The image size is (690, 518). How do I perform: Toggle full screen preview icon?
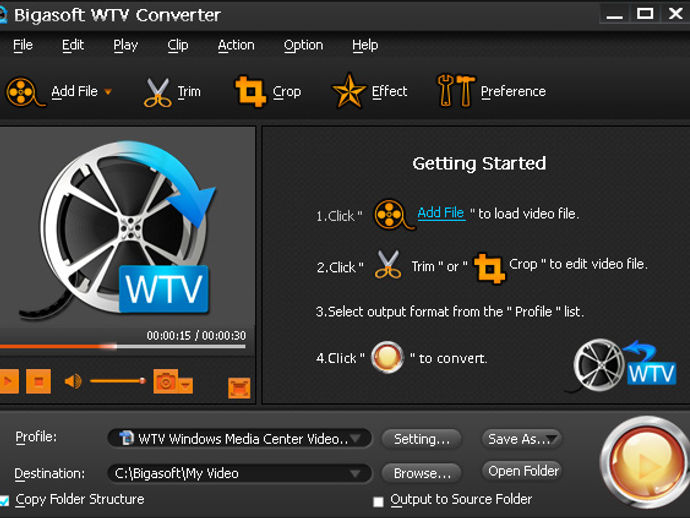click(239, 388)
